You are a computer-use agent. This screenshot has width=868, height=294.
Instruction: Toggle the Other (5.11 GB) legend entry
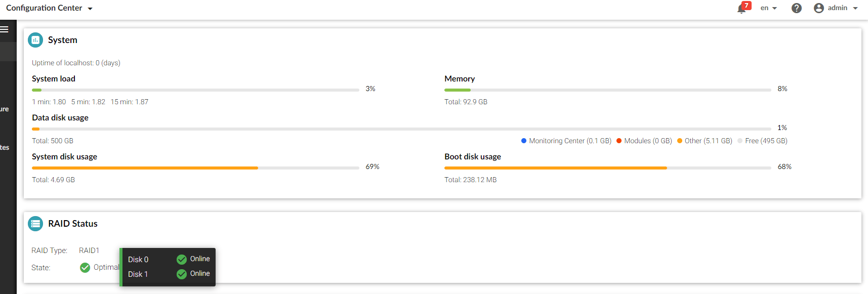(705, 141)
